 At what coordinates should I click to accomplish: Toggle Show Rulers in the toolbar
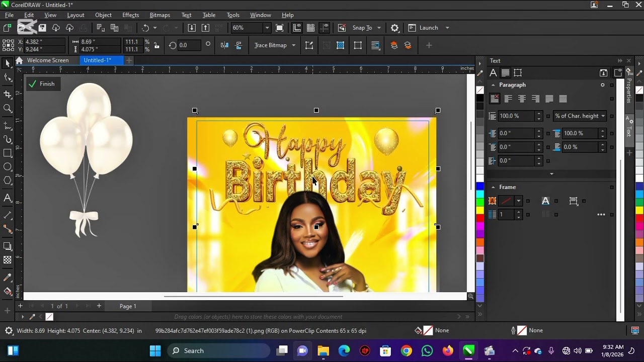[297, 28]
